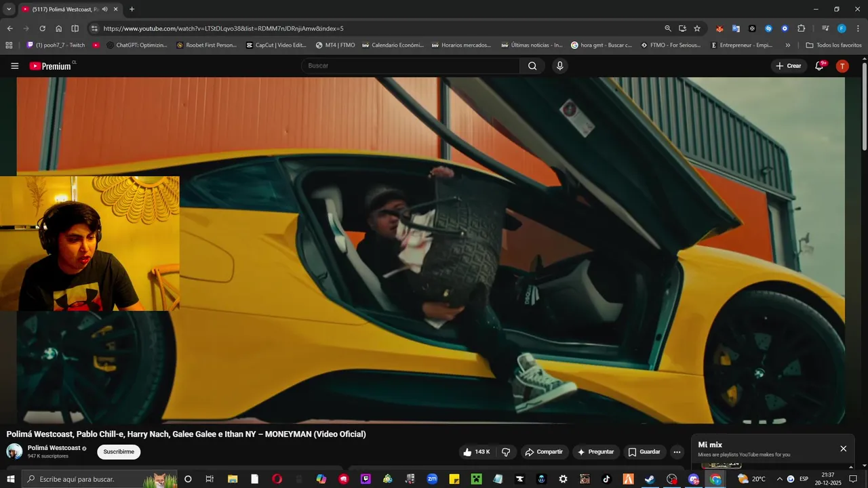Save video using Guardar button
The height and width of the screenshot is (488, 868).
(644, 452)
